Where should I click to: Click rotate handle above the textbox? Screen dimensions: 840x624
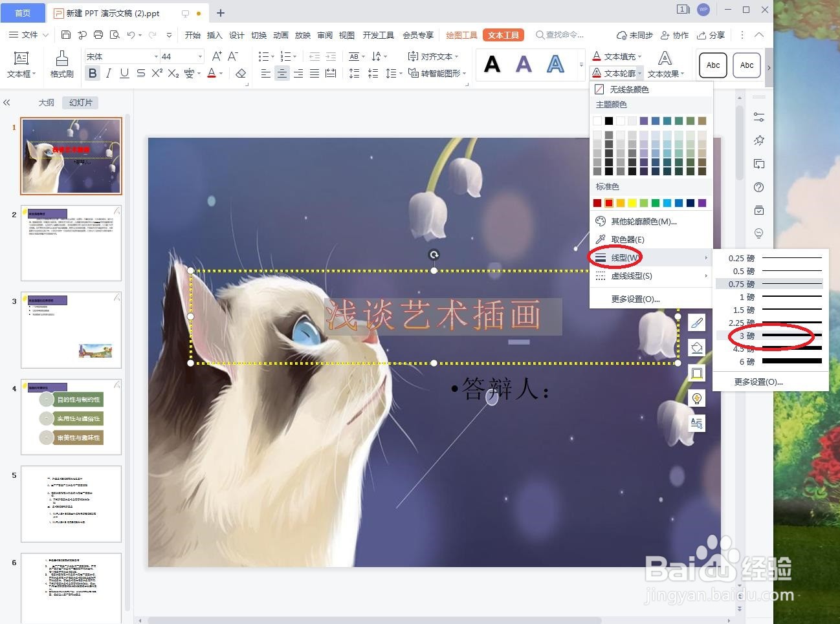click(434, 255)
